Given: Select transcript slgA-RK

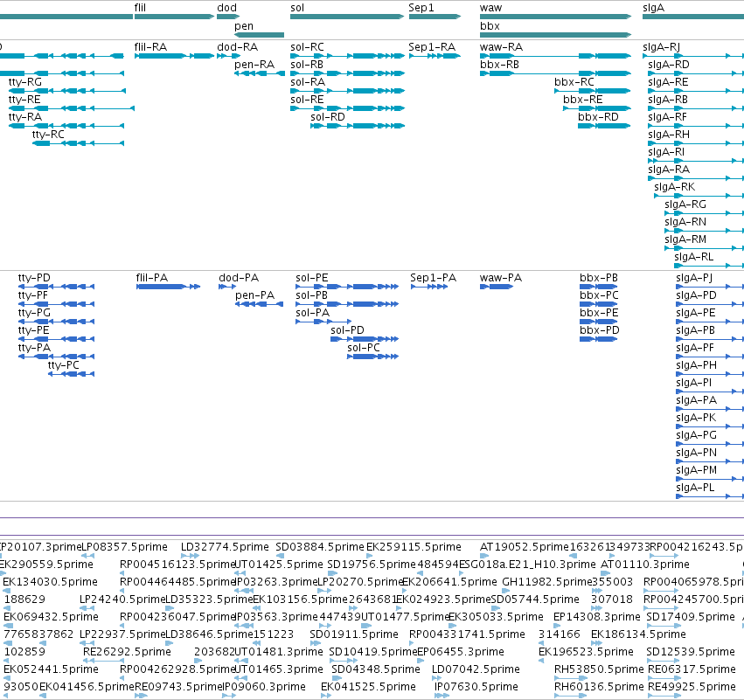Looking at the screenshot, I should [699, 196].
